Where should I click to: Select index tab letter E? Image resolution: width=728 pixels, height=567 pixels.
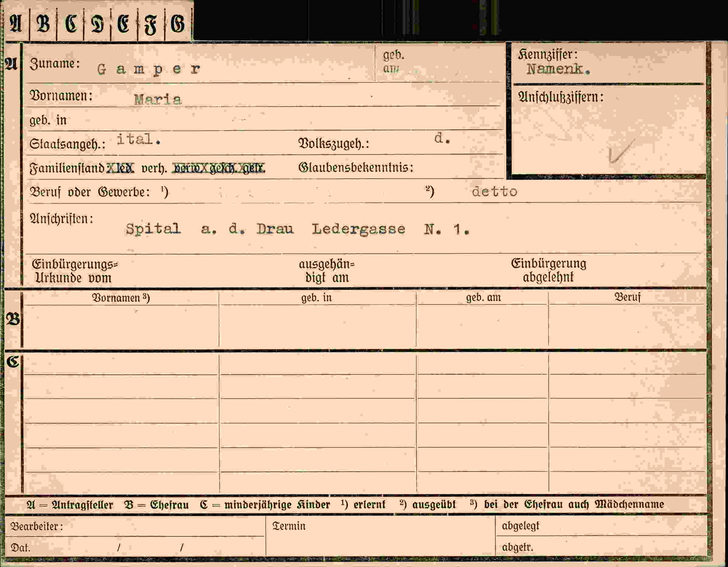[124, 24]
